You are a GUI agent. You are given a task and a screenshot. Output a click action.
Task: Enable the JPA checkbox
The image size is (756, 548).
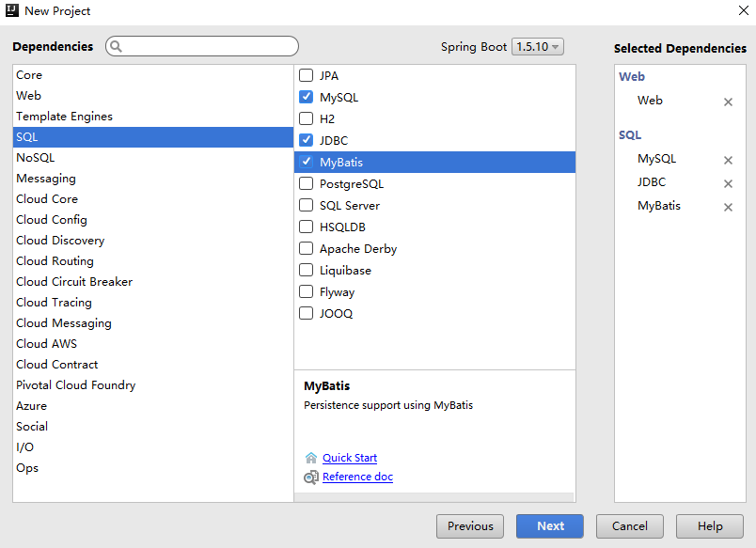click(306, 75)
